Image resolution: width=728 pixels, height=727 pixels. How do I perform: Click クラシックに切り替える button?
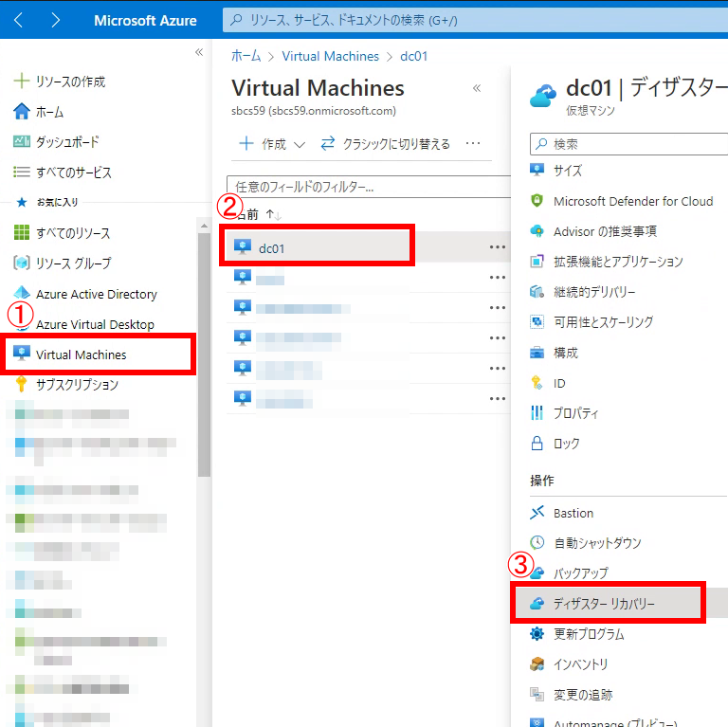(x=385, y=144)
